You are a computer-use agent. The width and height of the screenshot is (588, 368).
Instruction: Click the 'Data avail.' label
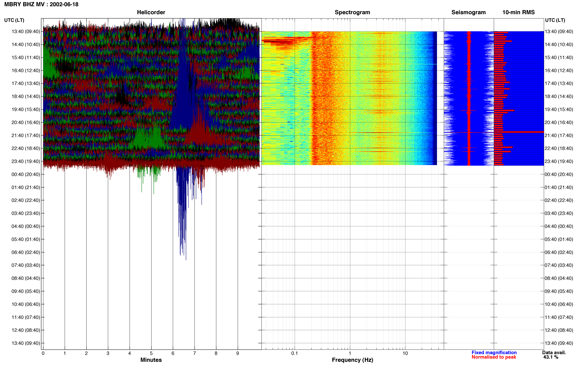[x=554, y=353]
